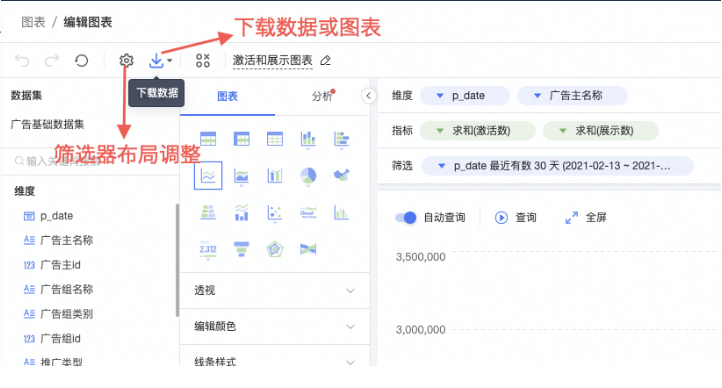Select the histogram chart with faded bars
Screen dimensions: 722x388
(341, 212)
